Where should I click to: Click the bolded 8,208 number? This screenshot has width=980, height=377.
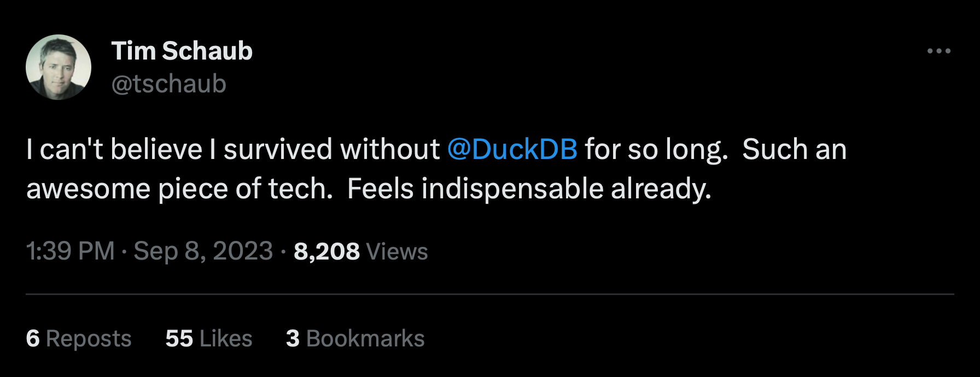point(325,251)
